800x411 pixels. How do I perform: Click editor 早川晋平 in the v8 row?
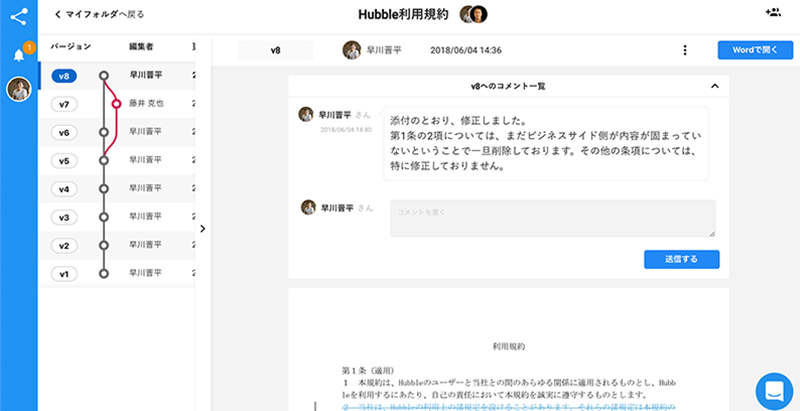pos(145,75)
